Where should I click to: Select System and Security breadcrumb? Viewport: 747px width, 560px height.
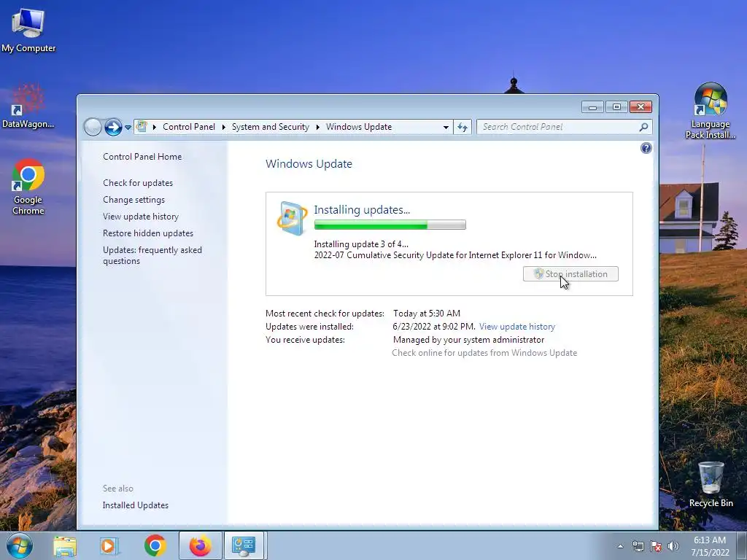[270, 127]
